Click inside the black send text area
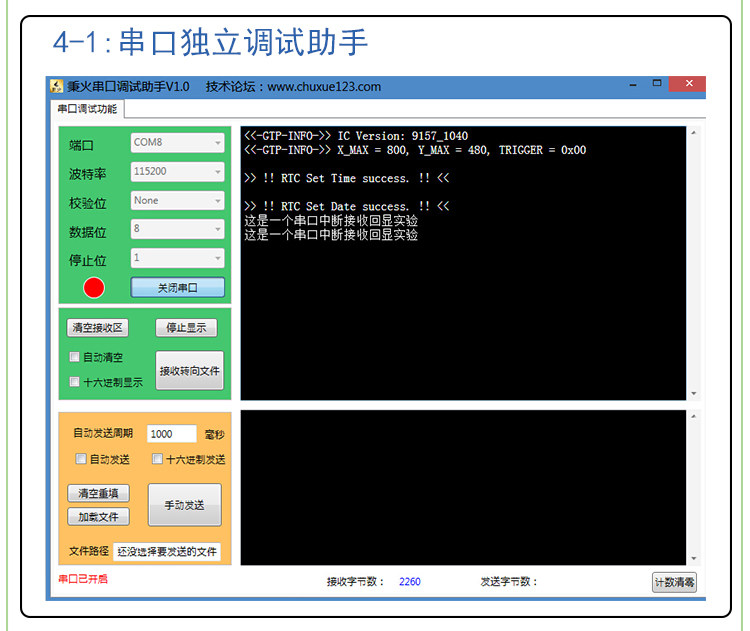The width and height of the screenshot is (750, 631). coord(463,487)
